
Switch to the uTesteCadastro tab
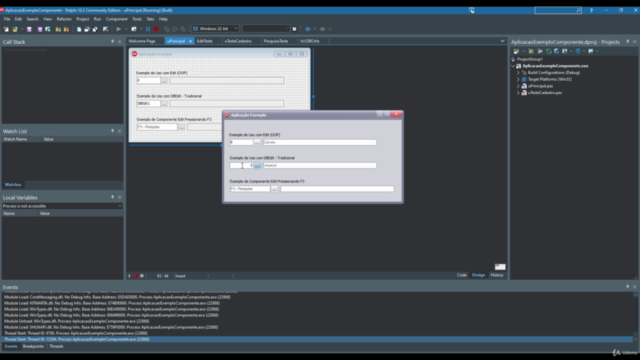[238, 41]
